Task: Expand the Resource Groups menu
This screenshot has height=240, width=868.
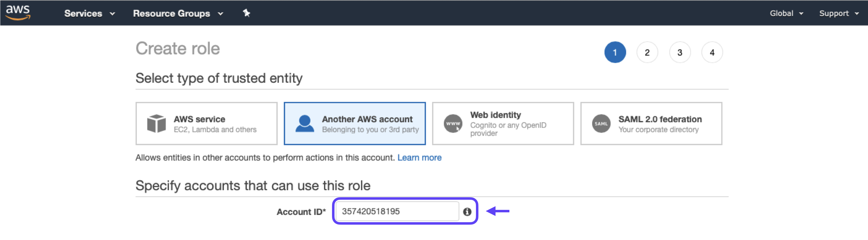Action: (x=178, y=13)
